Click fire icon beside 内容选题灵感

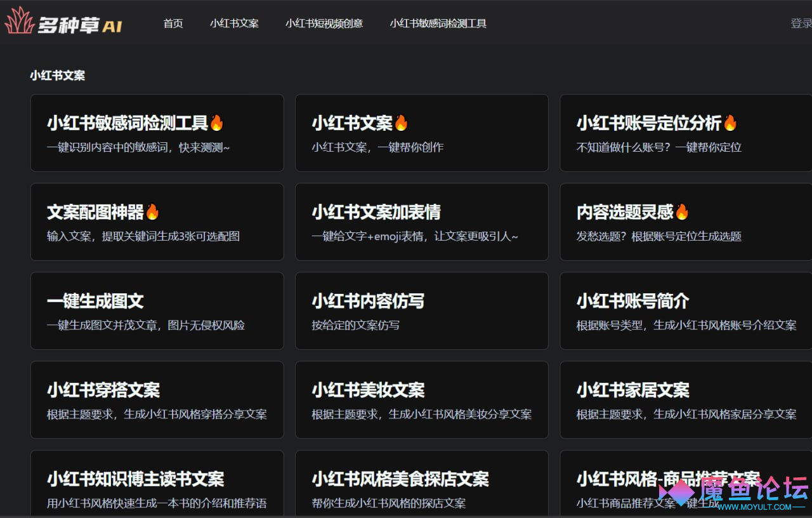coord(681,211)
